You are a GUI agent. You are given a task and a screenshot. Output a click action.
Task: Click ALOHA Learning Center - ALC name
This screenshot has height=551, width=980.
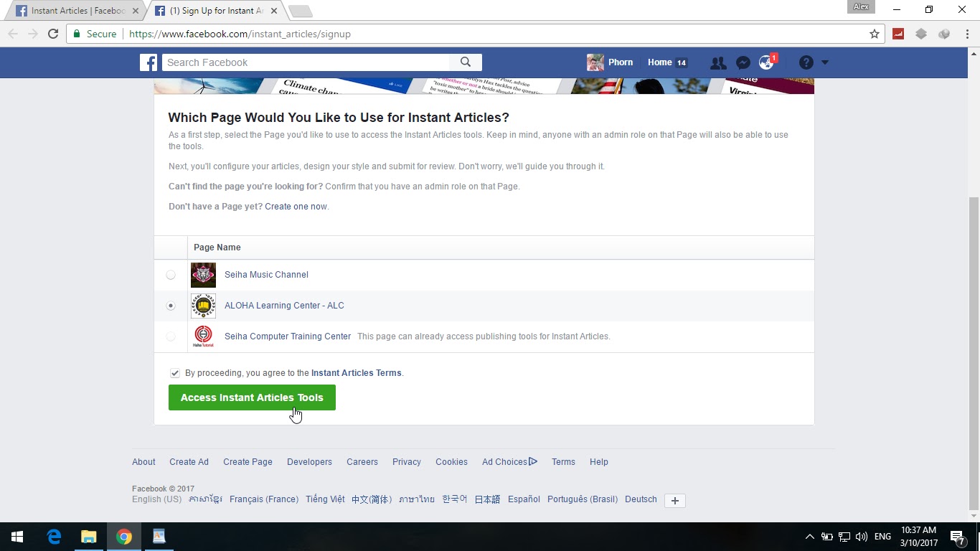click(x=284, y=306)
